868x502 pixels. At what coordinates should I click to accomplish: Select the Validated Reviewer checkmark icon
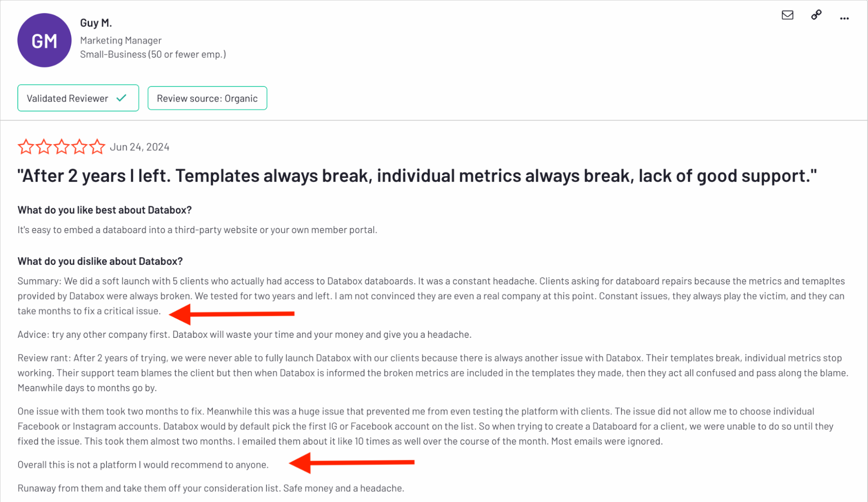tap(121, 98)
